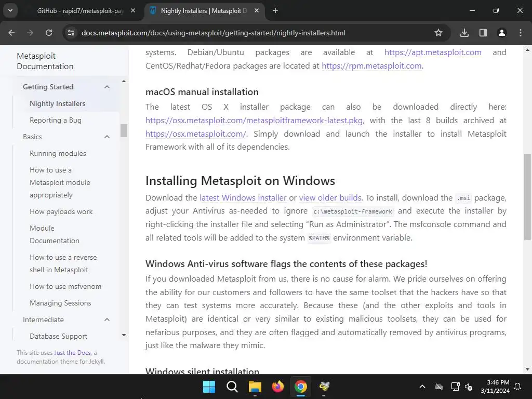Click Installing Metasploit on Windows heading
Image resolution: width=532 pixels, height=399 pixels.
point(240,181)
